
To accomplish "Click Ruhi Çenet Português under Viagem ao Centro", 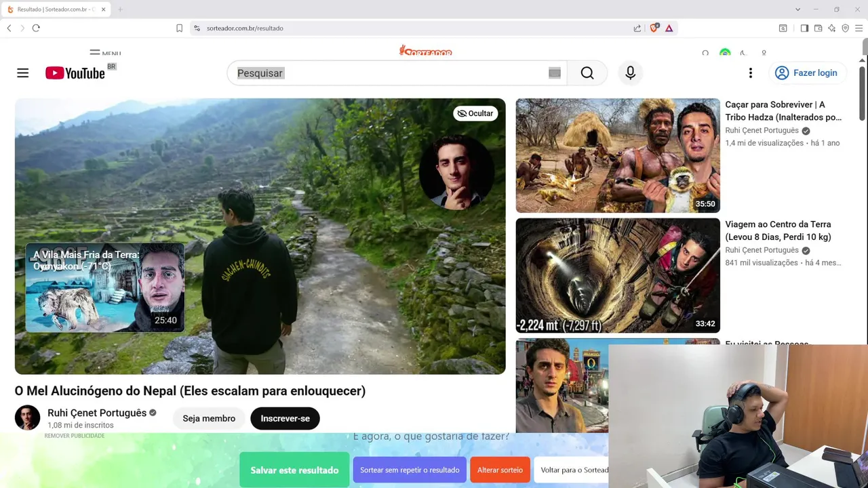I will pos(762,250).
